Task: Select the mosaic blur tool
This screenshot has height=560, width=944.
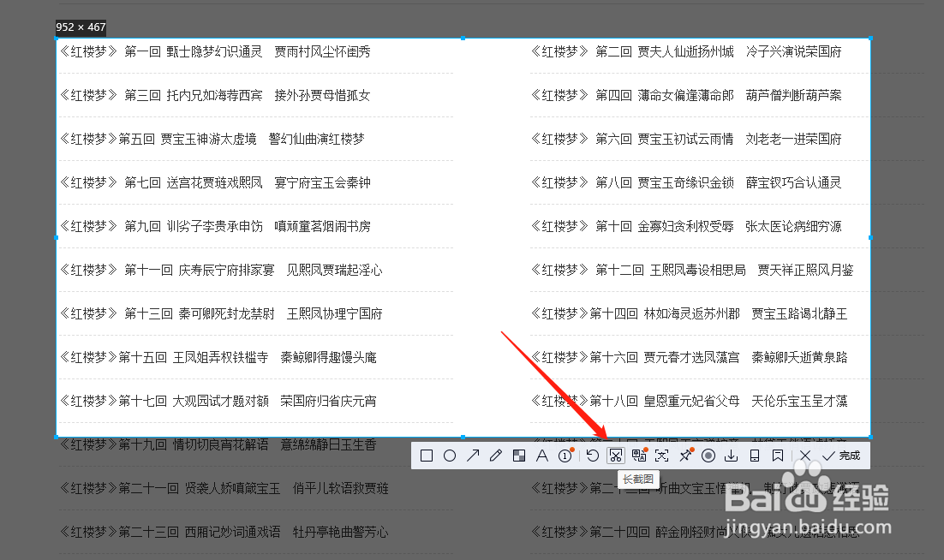Action: point(519,456)
